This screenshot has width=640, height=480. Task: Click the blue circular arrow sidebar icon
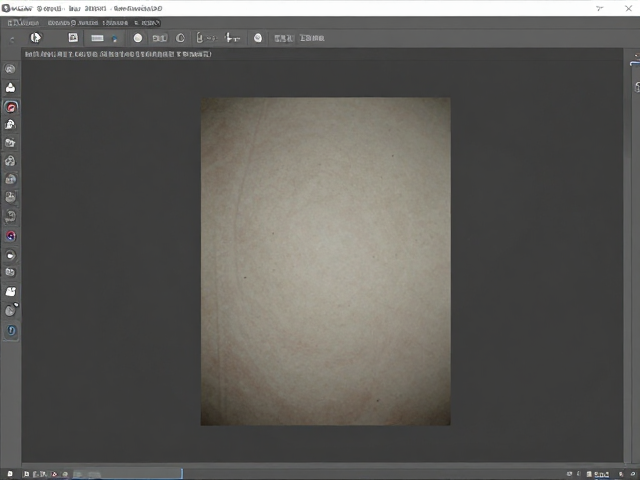point(11,330)
